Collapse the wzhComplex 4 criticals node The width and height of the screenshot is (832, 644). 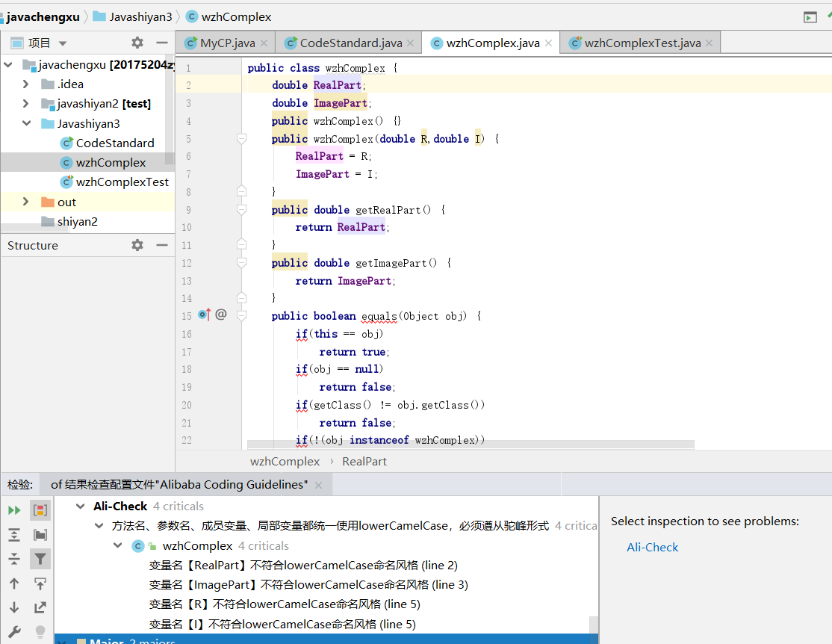pos(118,545)
